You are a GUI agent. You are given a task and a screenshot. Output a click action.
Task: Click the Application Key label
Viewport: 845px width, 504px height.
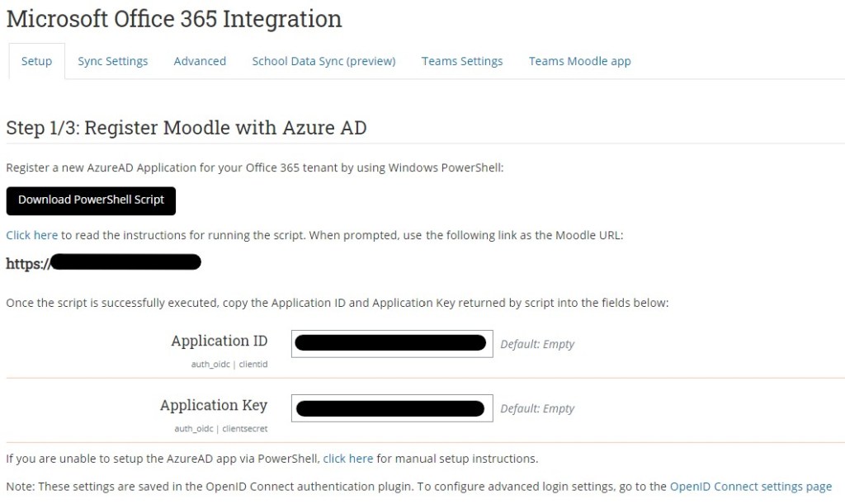pyautogui.click(x=213, y=405)
